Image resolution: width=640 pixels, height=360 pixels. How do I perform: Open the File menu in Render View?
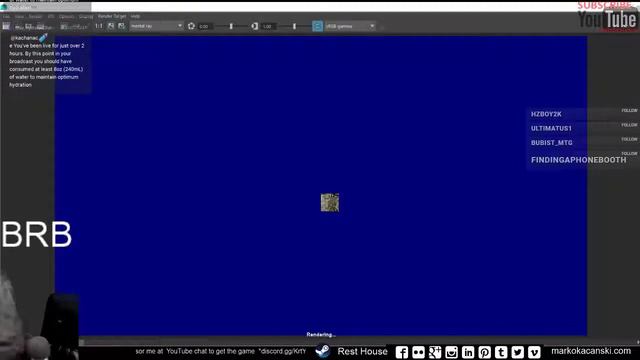coord(6,16)
